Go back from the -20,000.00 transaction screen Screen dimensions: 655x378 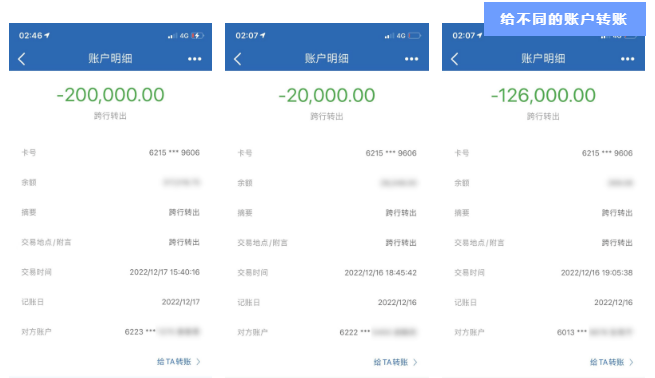pyautogui.click(x=238, y=59)
